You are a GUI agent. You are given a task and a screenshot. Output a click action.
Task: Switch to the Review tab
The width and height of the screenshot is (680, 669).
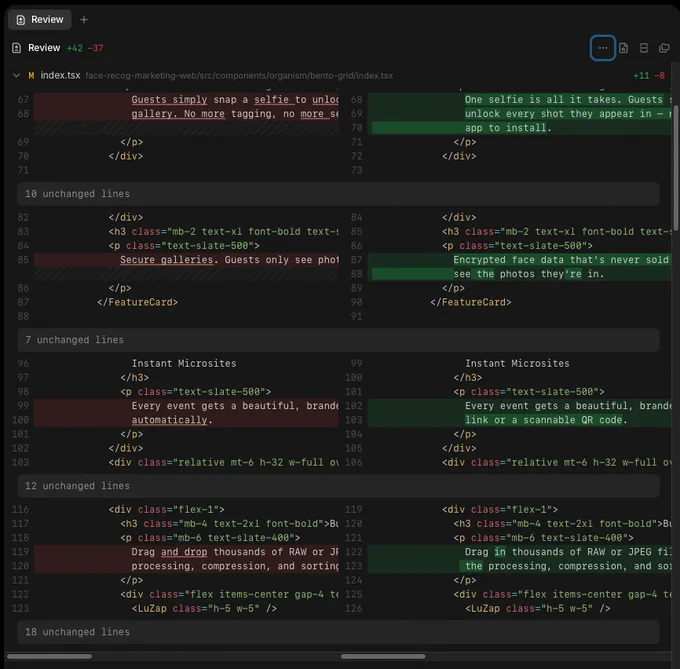pyautogui.click(x=40, y=20)
